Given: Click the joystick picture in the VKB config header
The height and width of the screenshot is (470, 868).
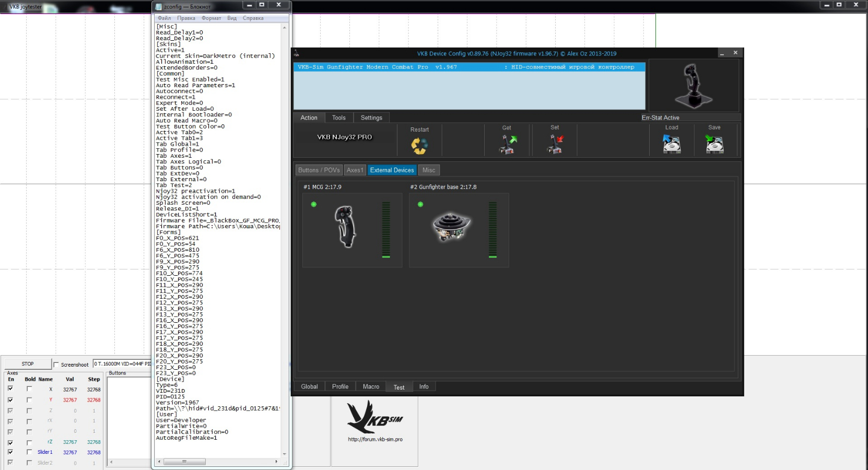Looking at the screenshot, I should [694, 86].
